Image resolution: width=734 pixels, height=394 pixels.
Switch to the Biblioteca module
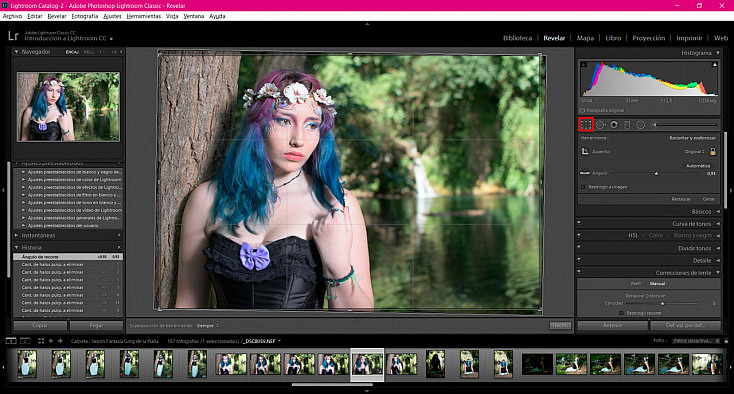517,38
